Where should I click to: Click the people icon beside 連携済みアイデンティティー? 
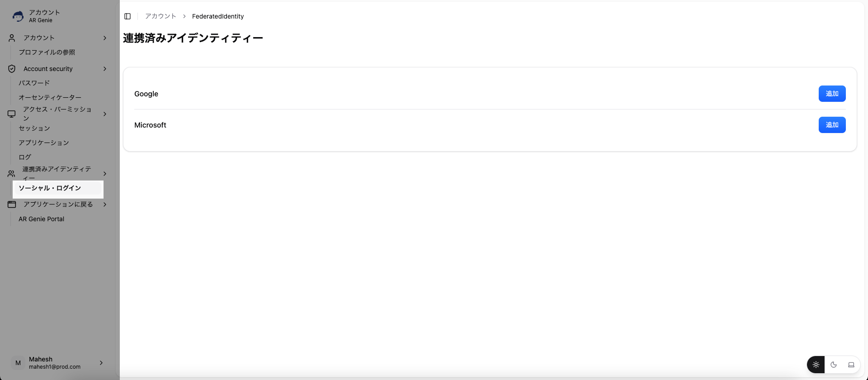click(x=12, y=174)
